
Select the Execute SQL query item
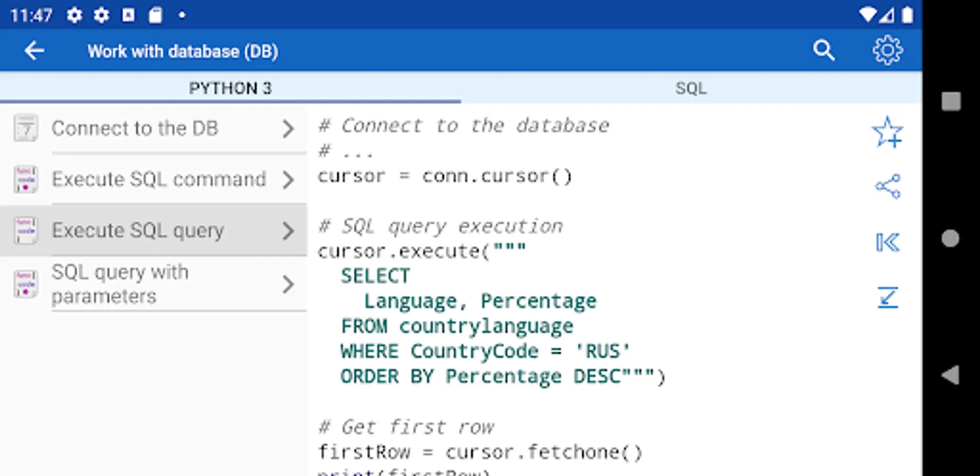point(138,231)
